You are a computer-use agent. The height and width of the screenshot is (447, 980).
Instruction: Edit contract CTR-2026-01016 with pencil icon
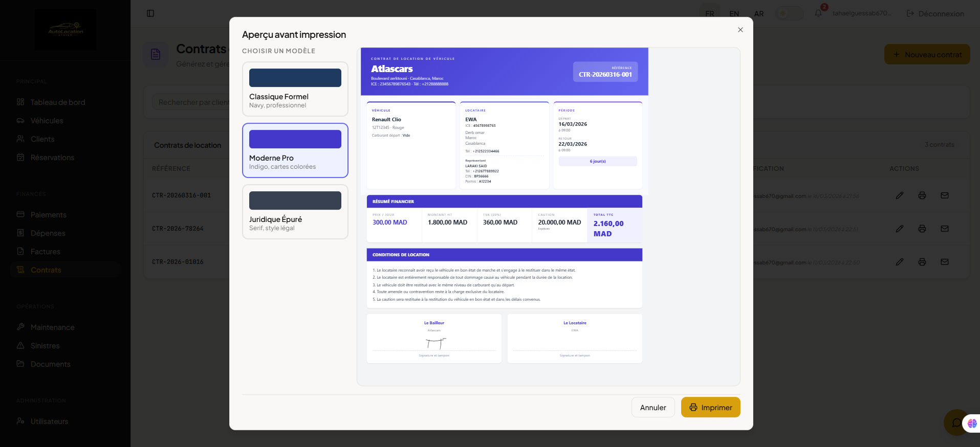click(x=900, y=262)
